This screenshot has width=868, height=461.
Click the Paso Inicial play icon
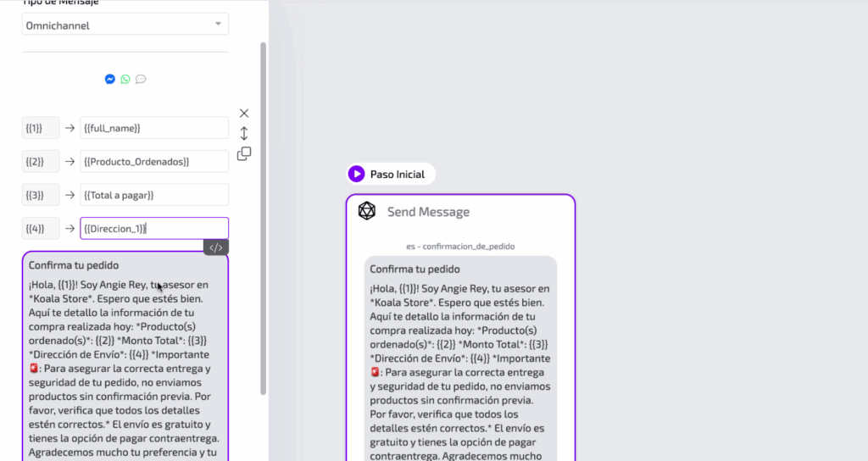356,174
